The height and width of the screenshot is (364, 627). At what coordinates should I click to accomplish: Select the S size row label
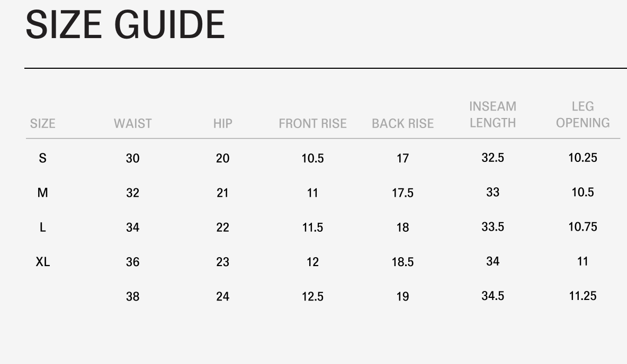pyautogui.click(x=42, y=158)
